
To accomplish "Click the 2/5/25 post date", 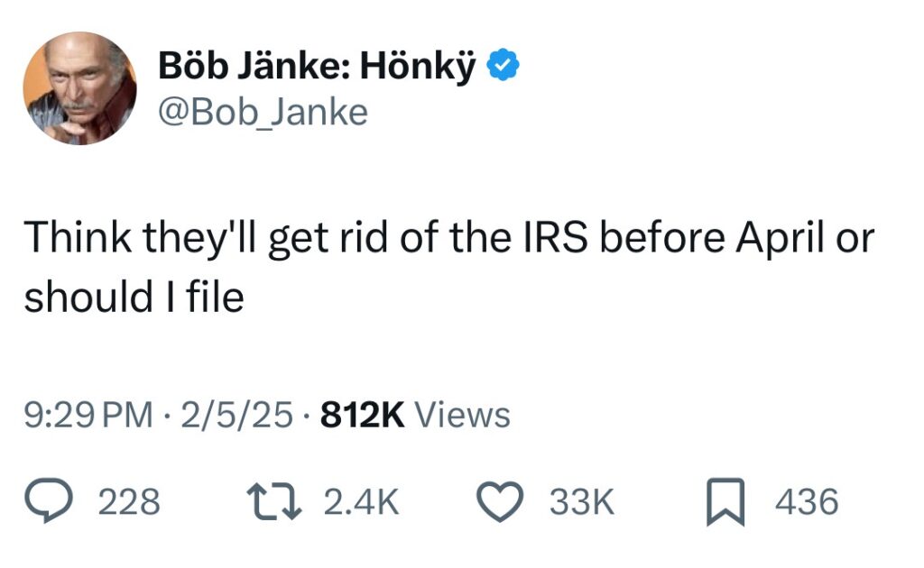I will (x=237, y=416).
